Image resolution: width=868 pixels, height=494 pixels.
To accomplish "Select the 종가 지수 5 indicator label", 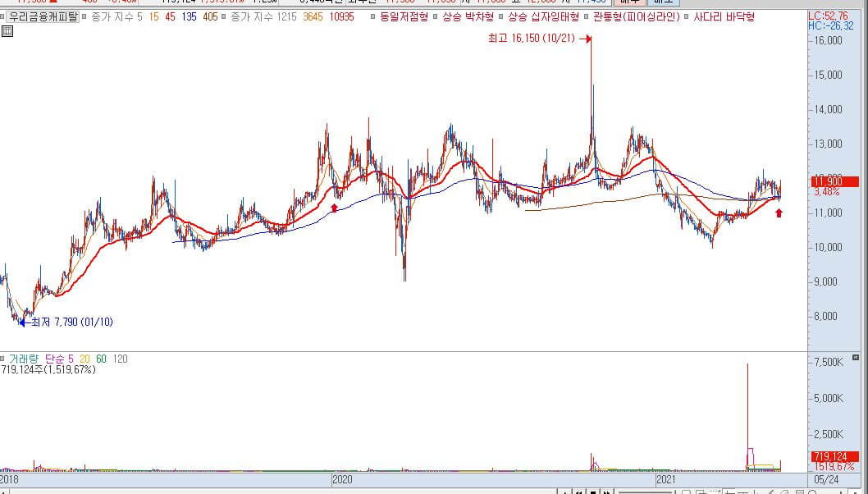I will coord(116,16).
